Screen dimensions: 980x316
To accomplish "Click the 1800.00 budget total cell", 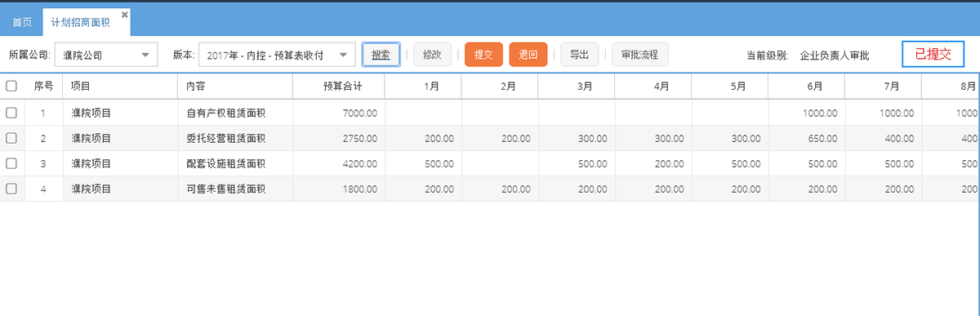I will [x=338, y=189].
